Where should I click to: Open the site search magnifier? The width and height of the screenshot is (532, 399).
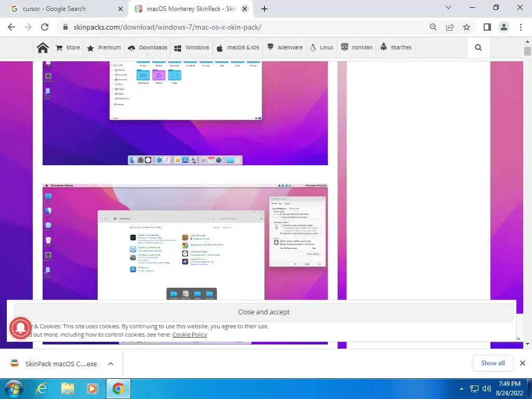coord(478,47)
